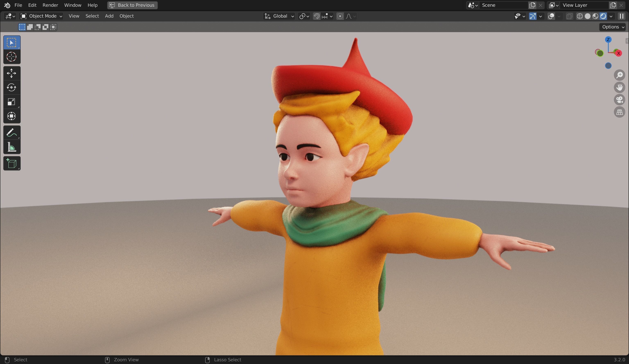629x364 pixels.
Task: Open the Render menu
Action: tap(50, 5)
